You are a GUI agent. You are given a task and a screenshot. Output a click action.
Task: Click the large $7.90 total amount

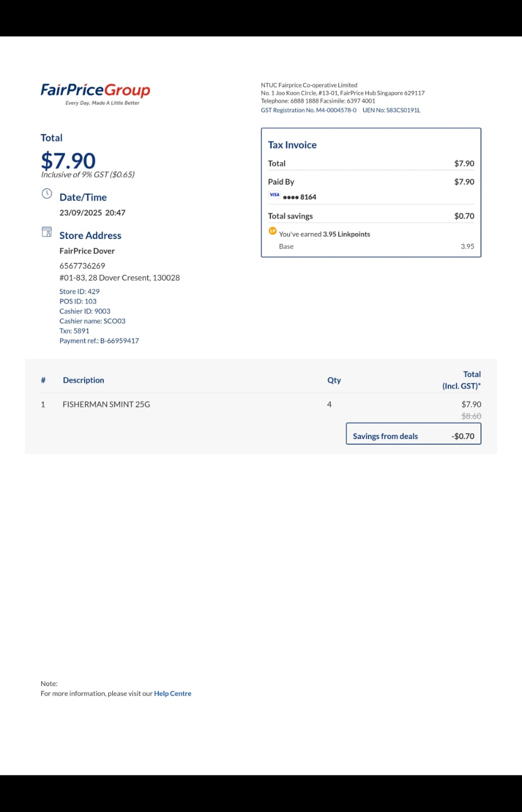(x=68, y=160)
